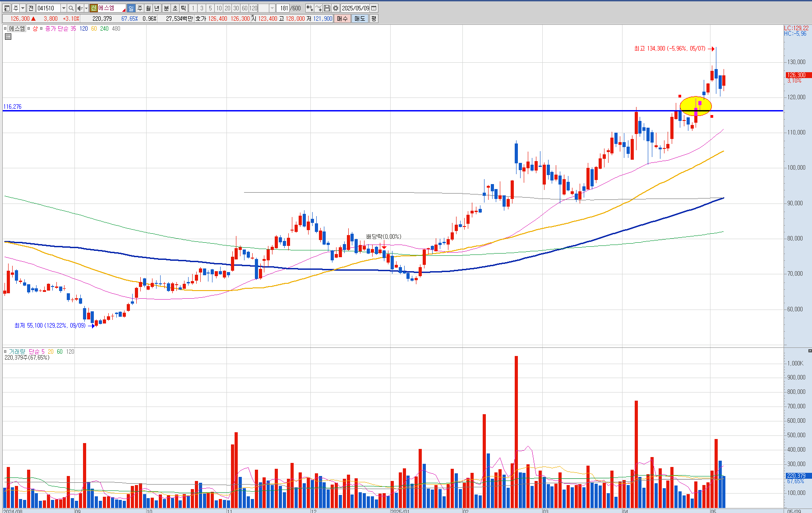
Task: Click the 전 button before stock code
Action: 31,8
